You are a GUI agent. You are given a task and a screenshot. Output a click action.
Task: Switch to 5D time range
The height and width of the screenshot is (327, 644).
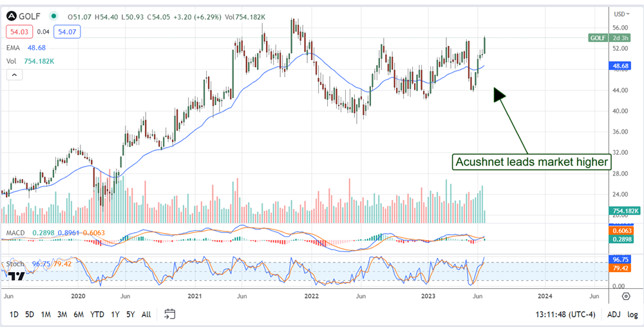pos(30,315)
